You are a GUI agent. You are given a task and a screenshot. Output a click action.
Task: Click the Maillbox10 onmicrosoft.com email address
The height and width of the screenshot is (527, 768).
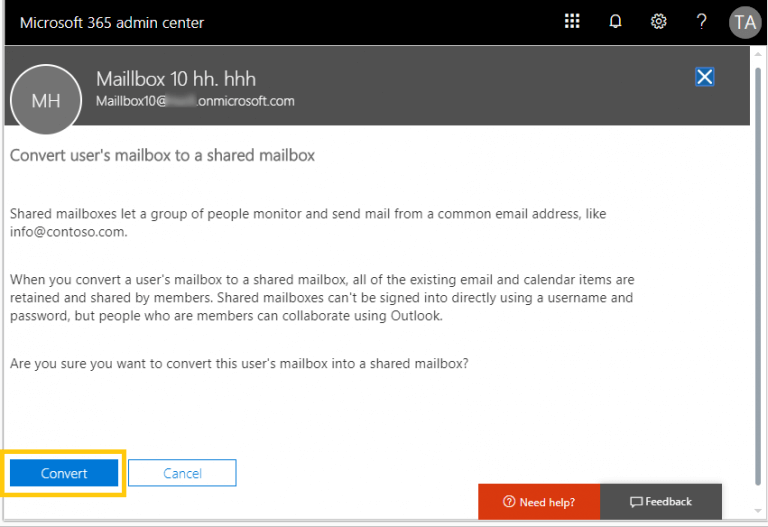click(195, 101)
